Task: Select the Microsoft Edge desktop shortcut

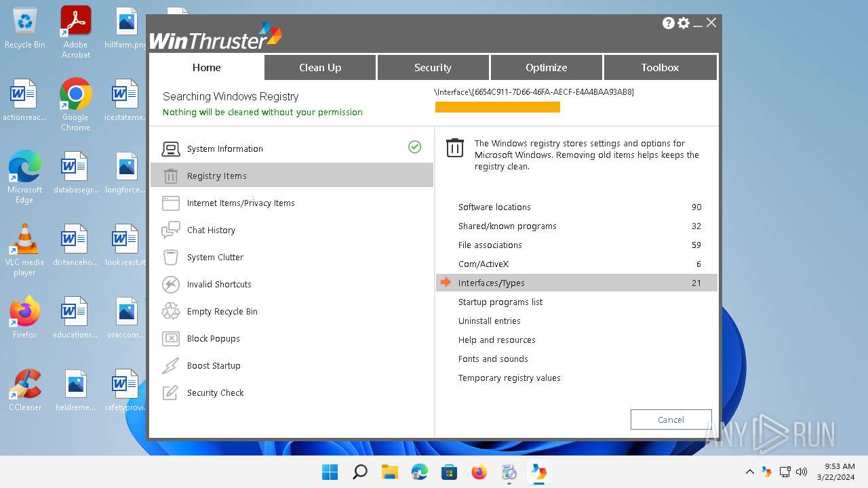Action: (x=25, y=177)
